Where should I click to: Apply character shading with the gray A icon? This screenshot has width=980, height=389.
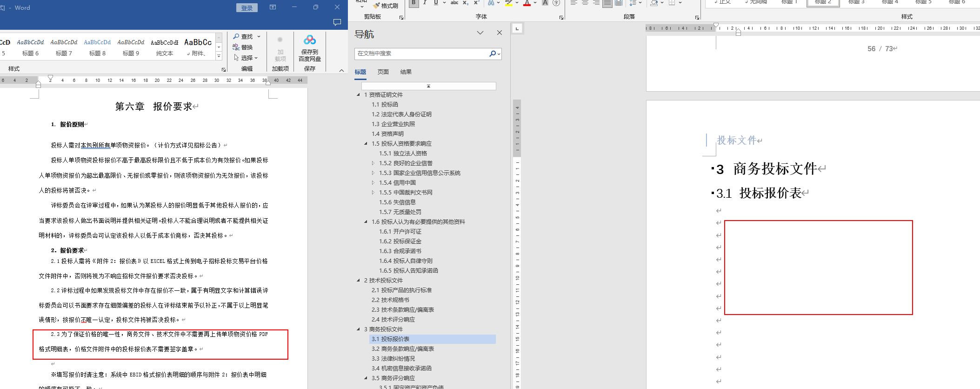(545, 3)
